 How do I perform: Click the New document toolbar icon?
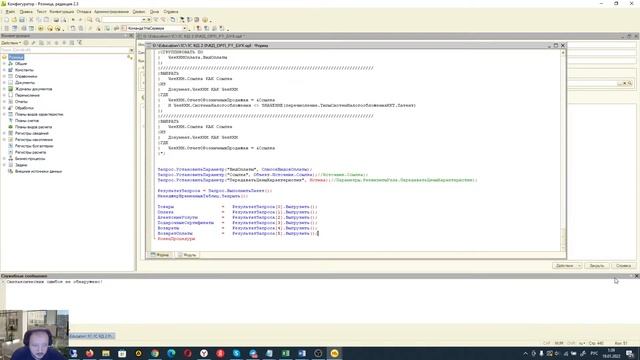(7, 20)
